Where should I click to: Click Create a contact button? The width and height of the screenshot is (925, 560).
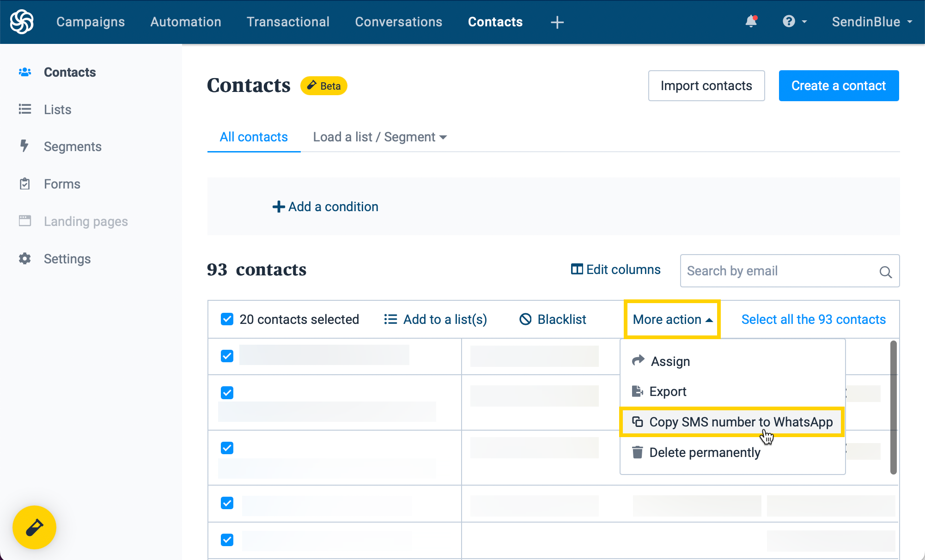(x=839, y=85)
